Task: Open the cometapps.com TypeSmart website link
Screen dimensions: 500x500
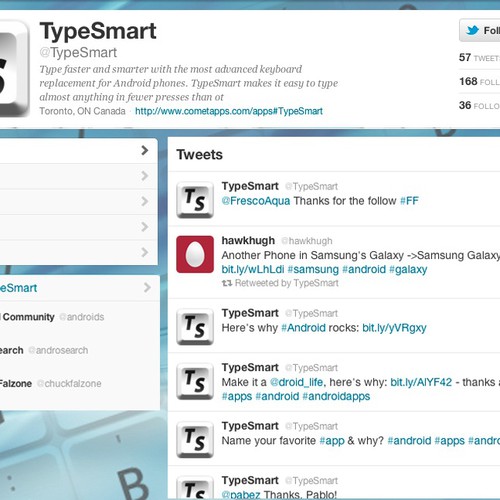Action: pyautogui.click(x=229, y=111)
